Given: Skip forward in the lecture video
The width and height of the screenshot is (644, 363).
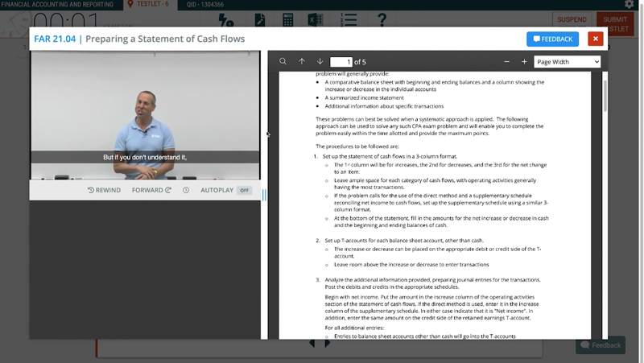Looking at the screenshot, I should [151, 191].
